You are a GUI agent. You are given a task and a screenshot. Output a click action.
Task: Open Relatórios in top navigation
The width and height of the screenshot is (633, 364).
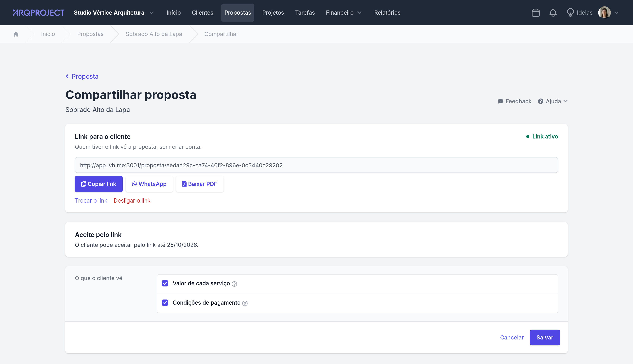387,12
